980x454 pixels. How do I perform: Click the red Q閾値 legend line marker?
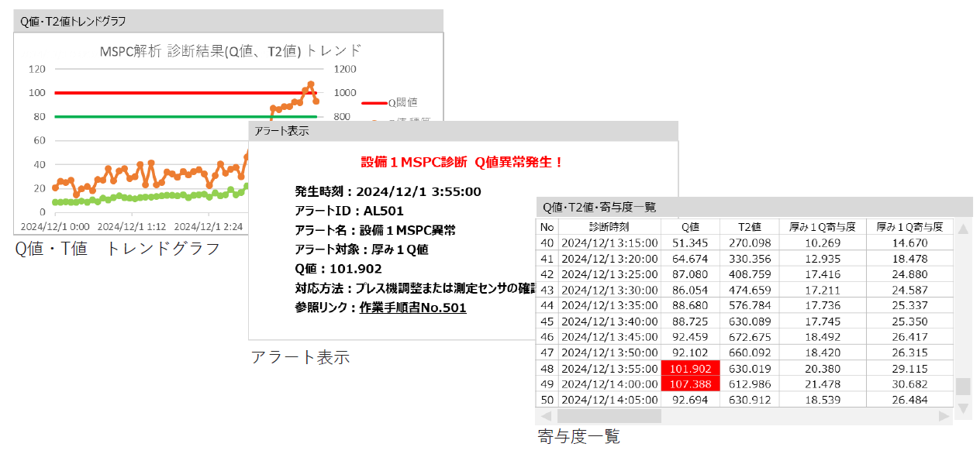[374, 101]
